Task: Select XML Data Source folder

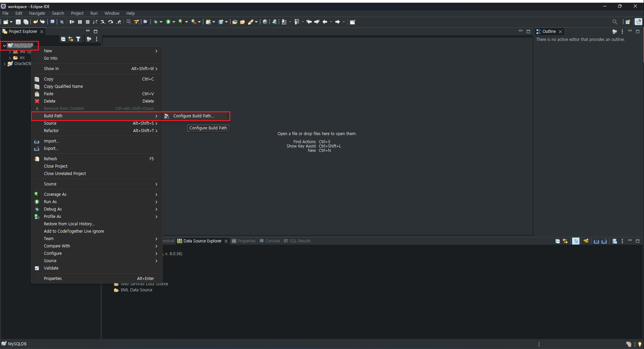Action: click(133, 290)
